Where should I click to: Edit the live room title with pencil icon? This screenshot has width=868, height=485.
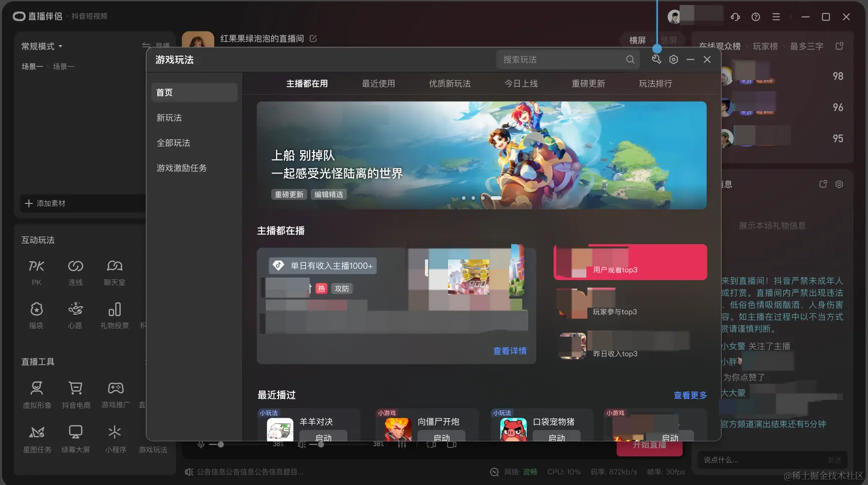tap(313, 39)
